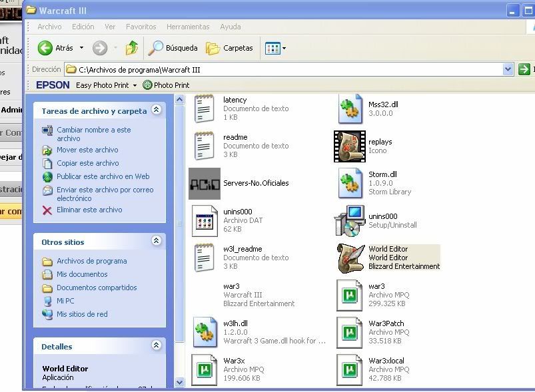Screen dimensions: 535x392
Task: Click Eliminar este archivo link
Action: click(x=89, y=210)
